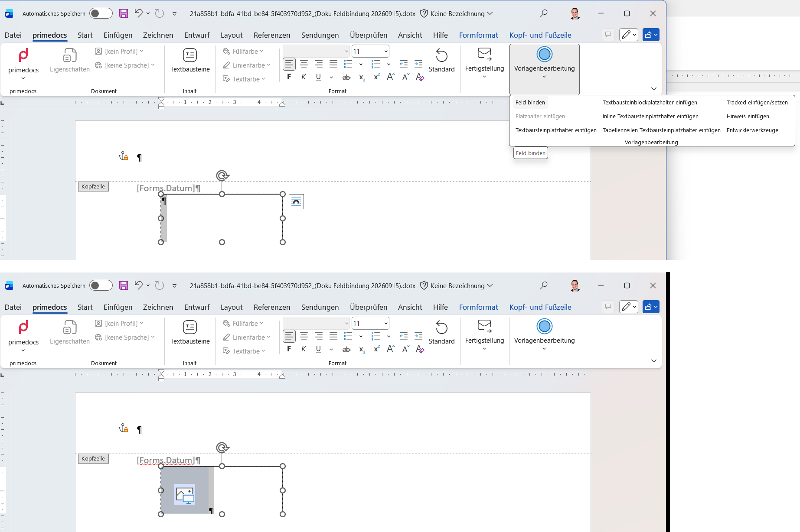Image resolution: width=800 pixels, height=532 pixels.
Task: Click 'Hinweis einfügen' entry
Action: 748,117
